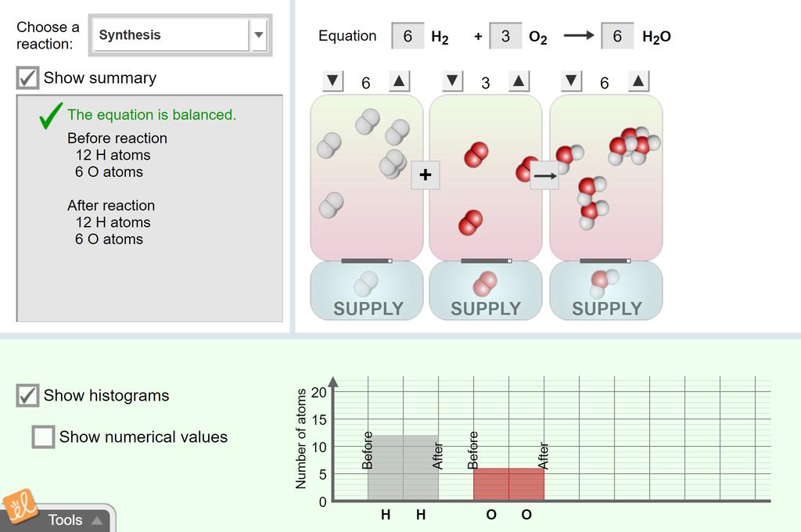Decrease the O2 molecule count arrow
Image resolution: width=801 pixels, height=532 pixels.
[452, 81]
